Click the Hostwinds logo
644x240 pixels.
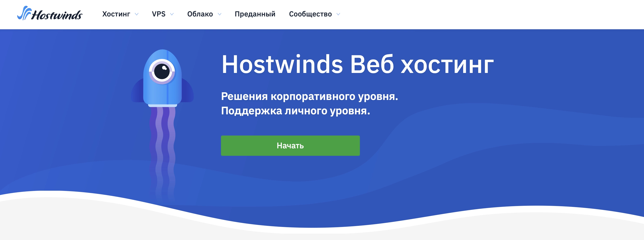[x=50, y=14]
